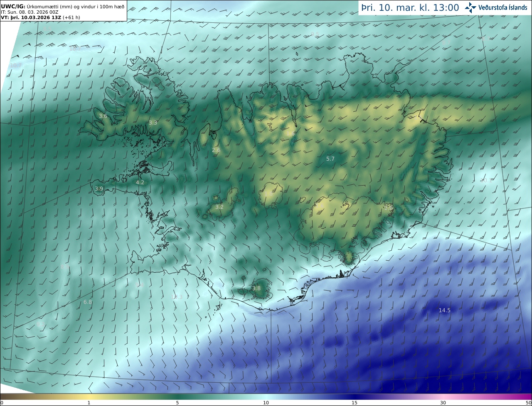Screen dimensions: 532x406
Task: Click the Veðurstofa Íslands logo
Action: coord(496,7)
